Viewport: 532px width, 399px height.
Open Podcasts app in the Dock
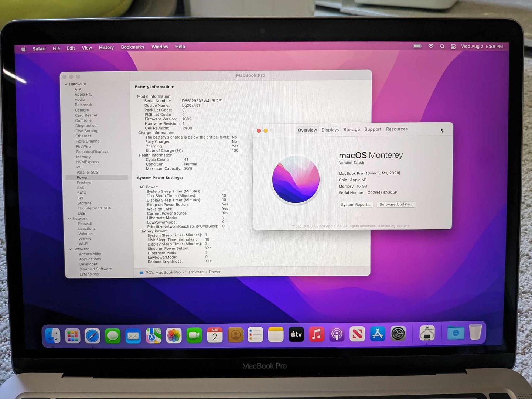click(337, 334)
